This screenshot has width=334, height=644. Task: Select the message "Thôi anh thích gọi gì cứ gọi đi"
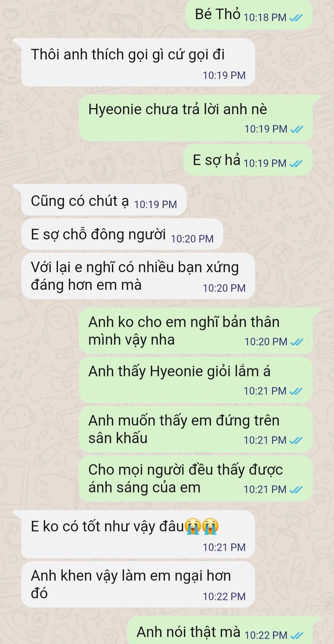tap(138, 62)
